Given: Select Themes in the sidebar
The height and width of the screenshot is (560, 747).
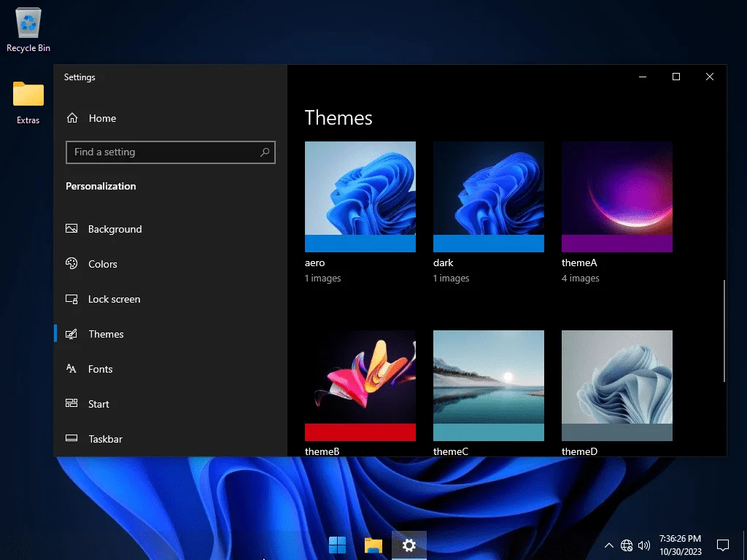Looking at the screenshot, I should tap(171, 334).
